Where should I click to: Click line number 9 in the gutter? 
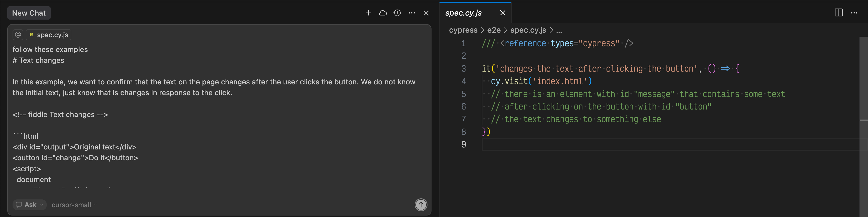(x=464, y=145)
